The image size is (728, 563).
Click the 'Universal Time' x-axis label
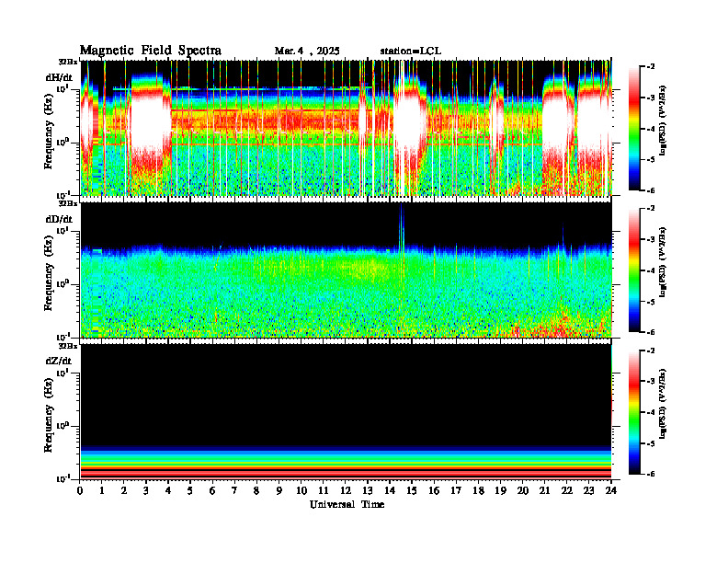[347, 504]
